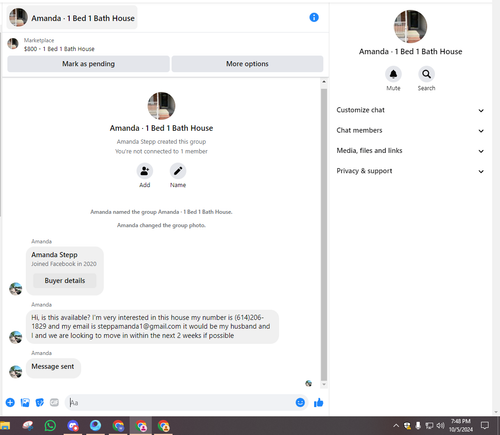Expand the Customize chat section
Screen dimensions: 500x435
point(410,110)
